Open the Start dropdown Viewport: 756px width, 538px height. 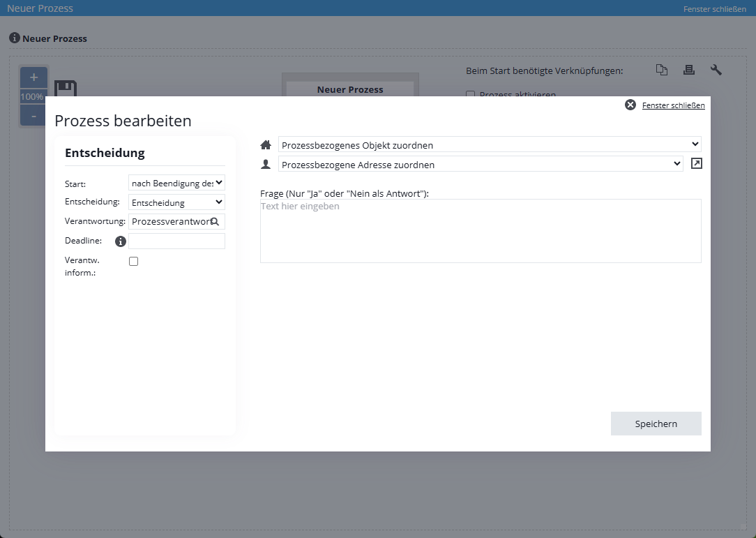[x=176, y=183]
